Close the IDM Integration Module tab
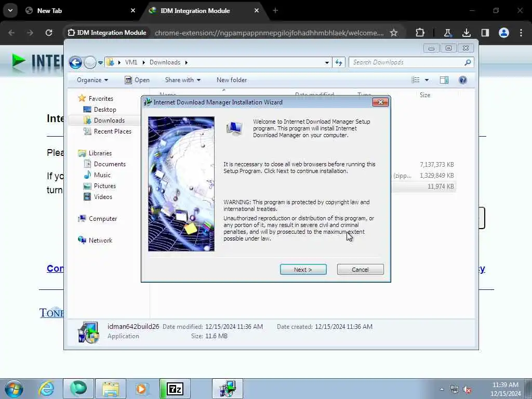 pos(257,10)
